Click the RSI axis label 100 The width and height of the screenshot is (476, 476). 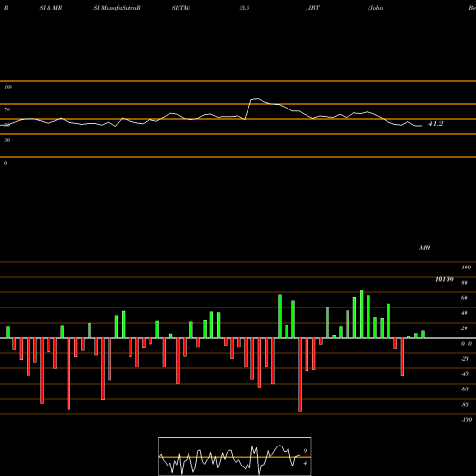pos(8,87)
